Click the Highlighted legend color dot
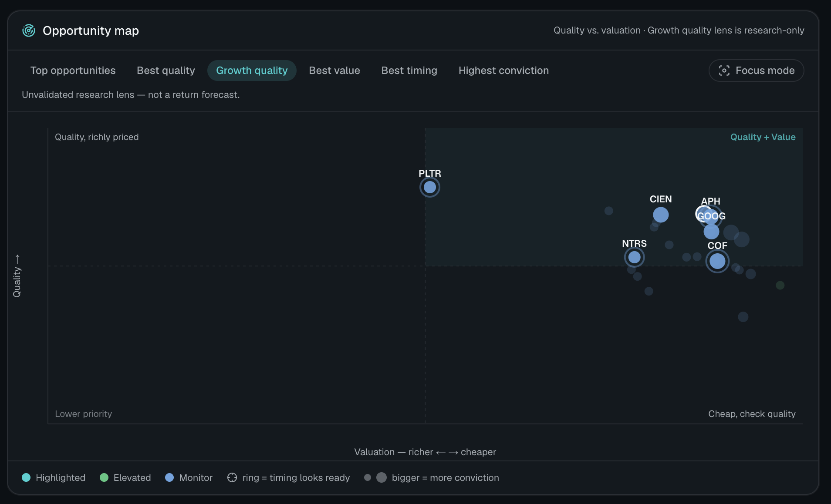This screenshot has height=504, width=831. [26, 477]
